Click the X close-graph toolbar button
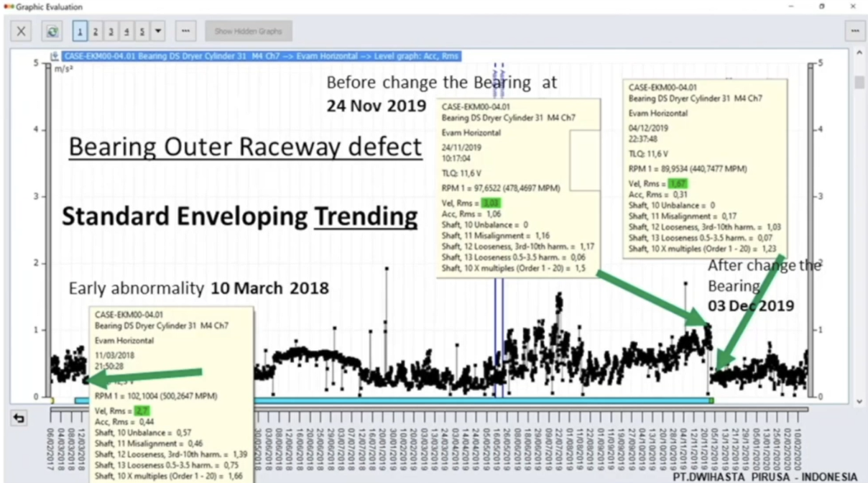Image resolution: width=868 pixels, height=483 pixels. (x=22, y=32)
